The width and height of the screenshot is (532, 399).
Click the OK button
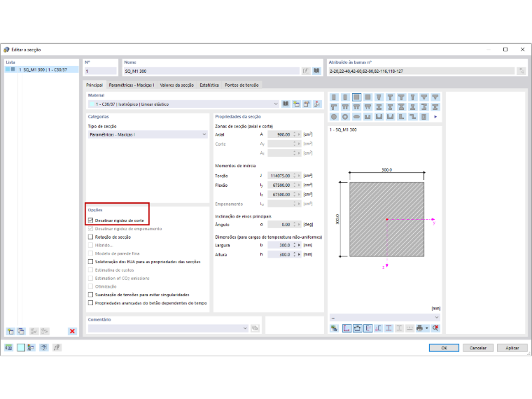pyautogui.click(x=444, y=348)
